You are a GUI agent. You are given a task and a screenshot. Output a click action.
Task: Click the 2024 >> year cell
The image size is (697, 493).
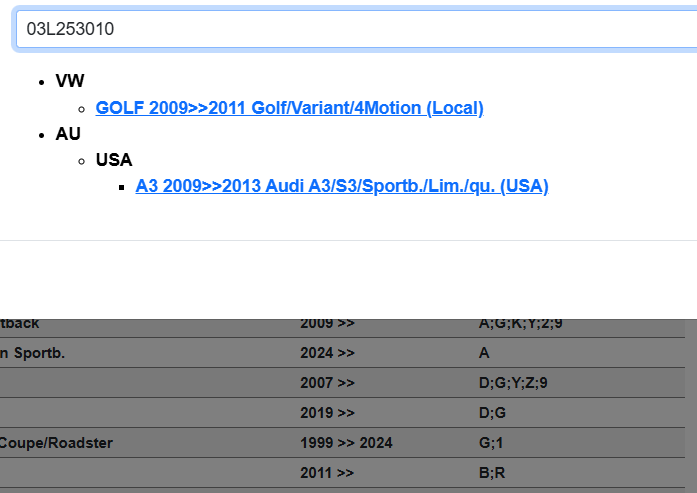click(327, 353)
